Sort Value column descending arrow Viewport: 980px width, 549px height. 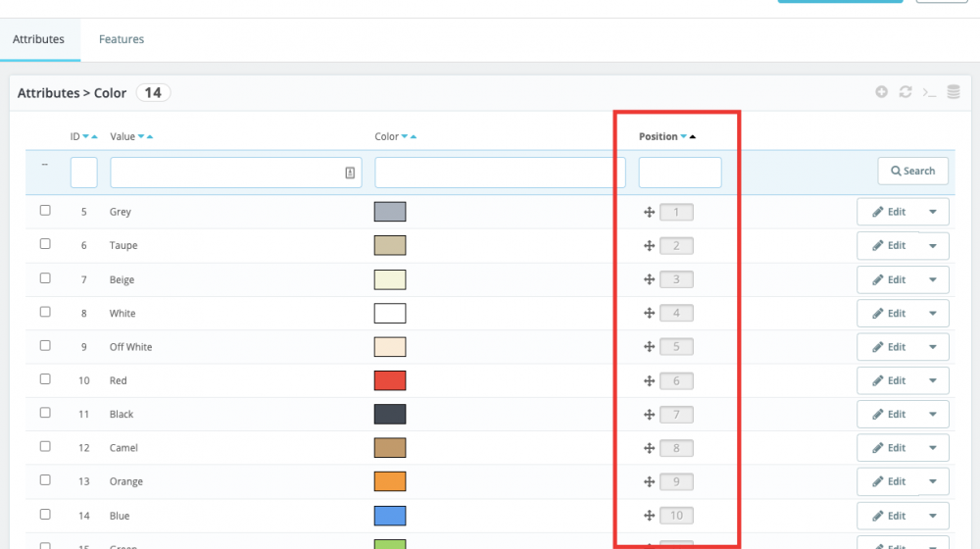(x=140, y=136)
